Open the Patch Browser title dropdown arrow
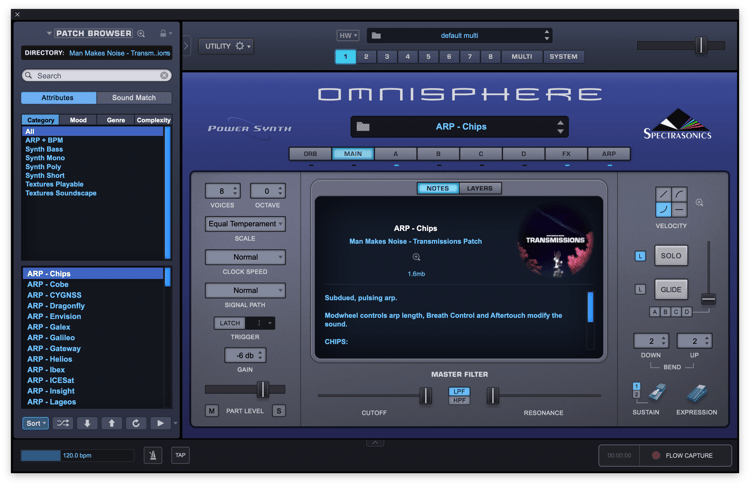Image resolution: width=750 pixels, height=486 pixels. click(49, 33)
